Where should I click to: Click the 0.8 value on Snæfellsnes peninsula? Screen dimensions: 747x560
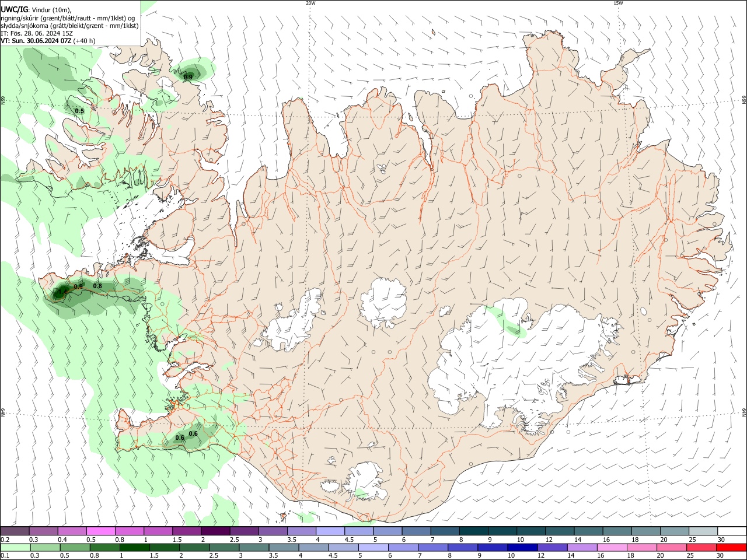point(97,286)
